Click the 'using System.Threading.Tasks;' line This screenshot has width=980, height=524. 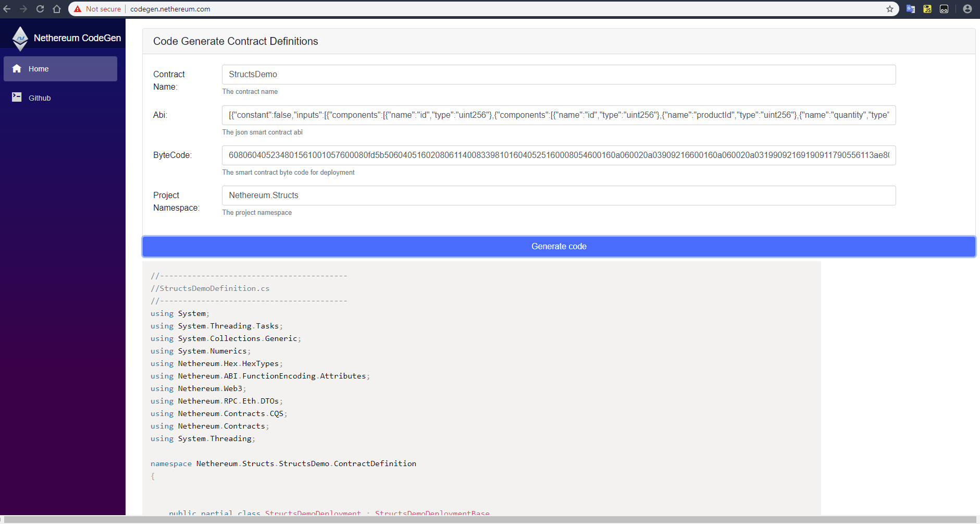pyautogui.click(x=217, y=326)
